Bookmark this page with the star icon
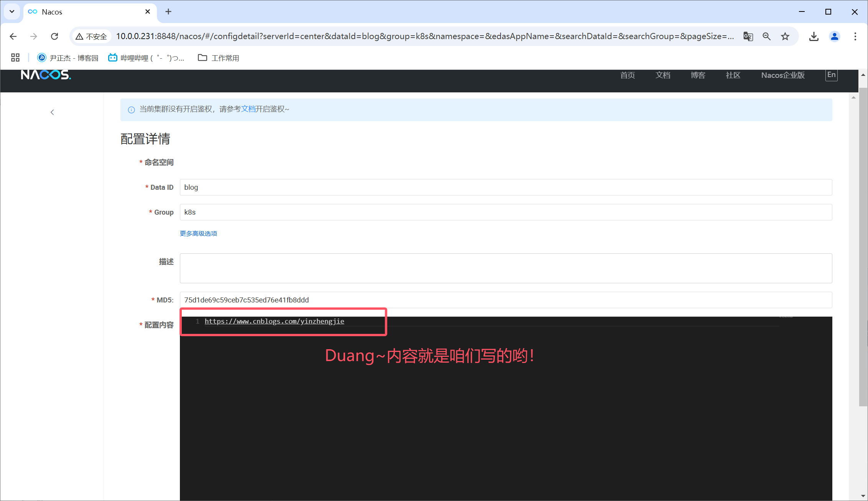The image size is (868, 501). coord(785,36)
